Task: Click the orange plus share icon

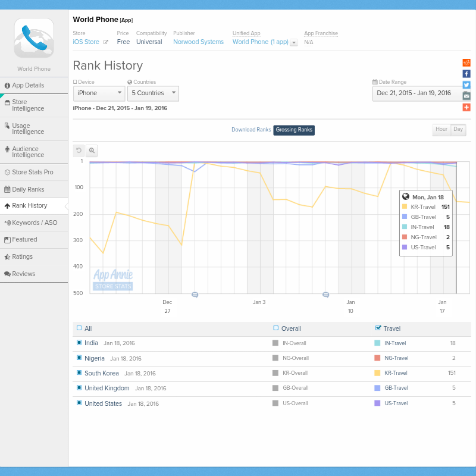Action: (x=466, y=107)
